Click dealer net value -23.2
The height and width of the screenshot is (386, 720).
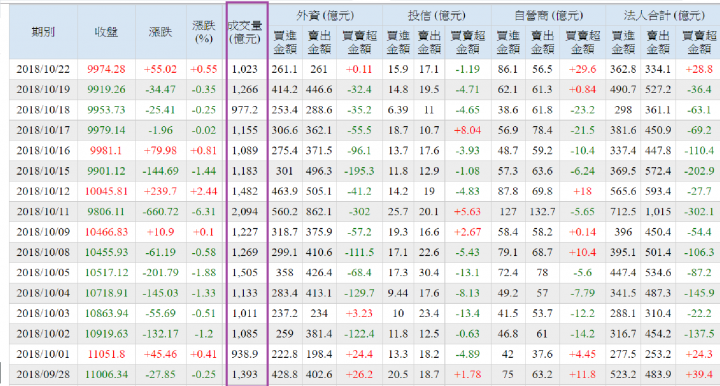pyautogui.click(x=582, y=110)
